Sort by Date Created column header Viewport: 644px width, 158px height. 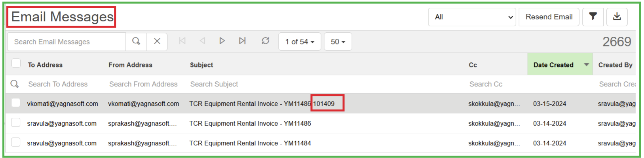tap(553, 65)
